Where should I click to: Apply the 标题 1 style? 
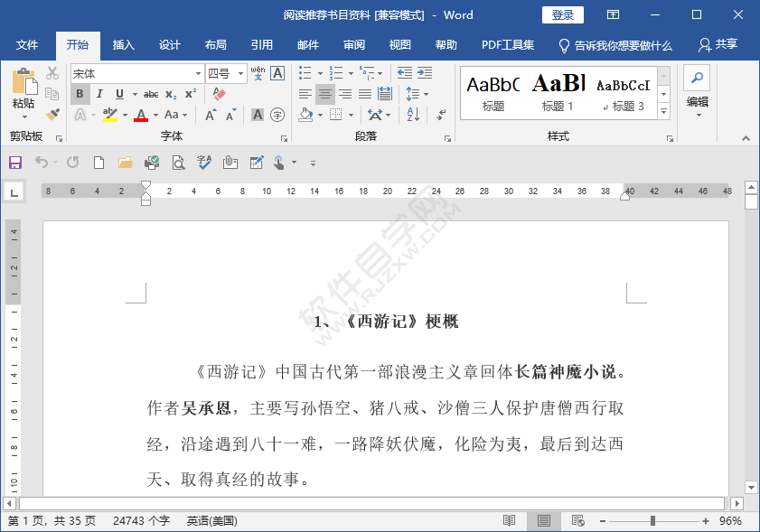(x=558, y=92)
